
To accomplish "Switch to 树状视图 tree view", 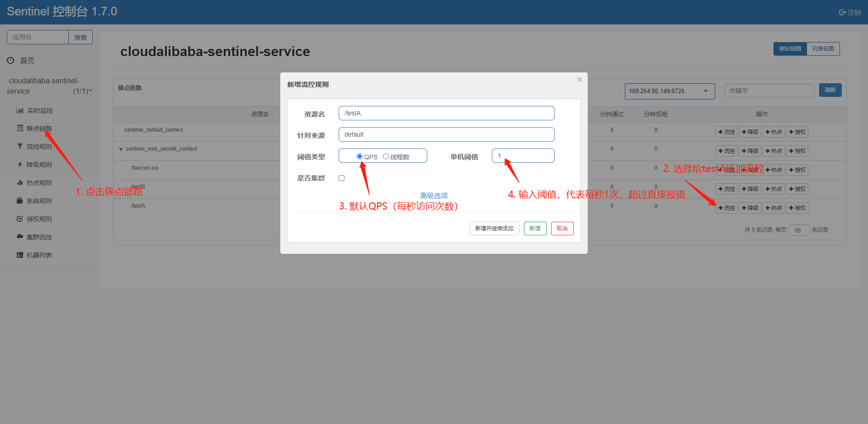I will 790,49.
